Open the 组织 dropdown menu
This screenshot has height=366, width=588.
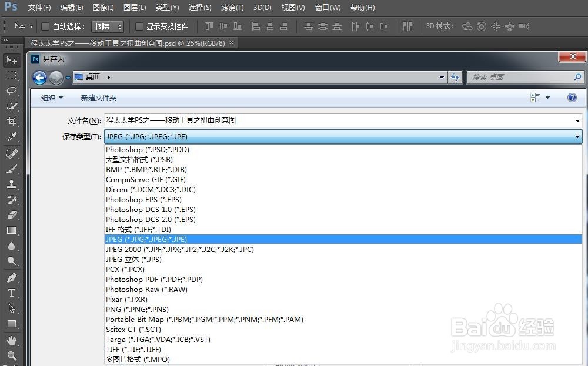coord(52,98)
